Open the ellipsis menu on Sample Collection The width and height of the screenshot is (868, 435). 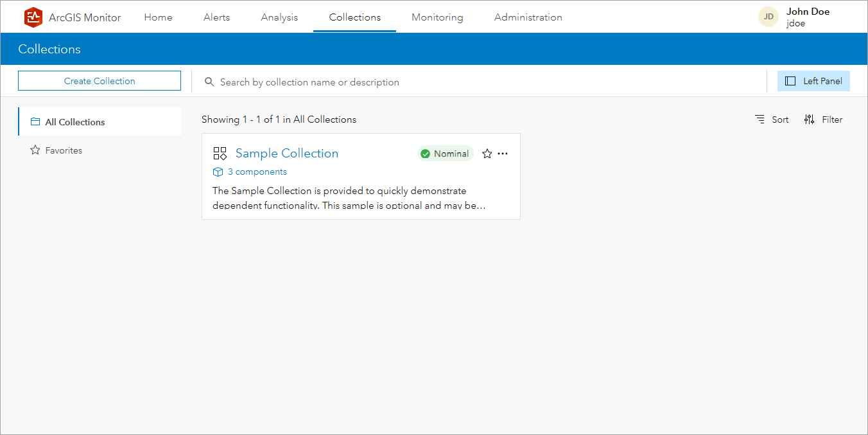[503, 154]
